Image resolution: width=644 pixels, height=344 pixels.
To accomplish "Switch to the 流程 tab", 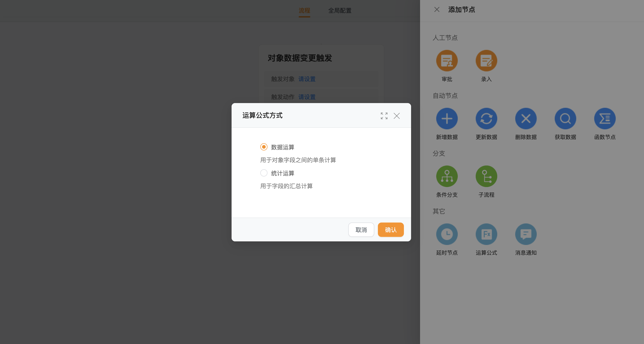I will point(304,11).
